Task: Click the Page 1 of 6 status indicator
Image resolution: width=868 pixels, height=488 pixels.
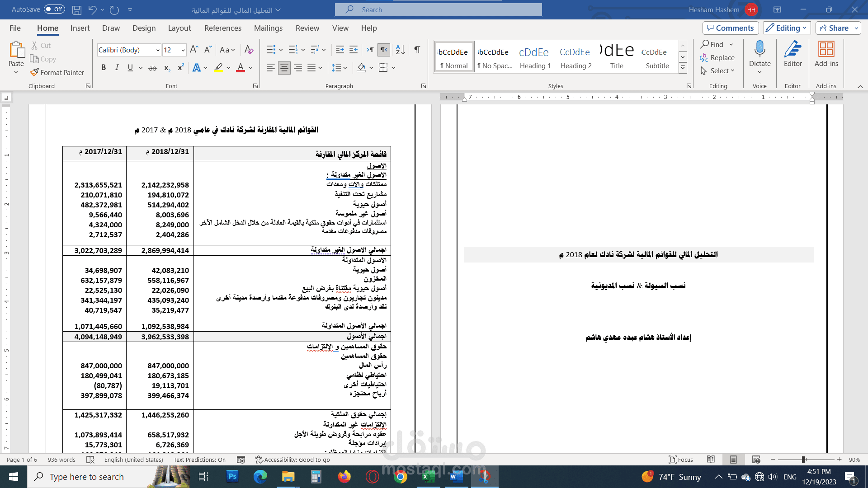Action: point(22,460)
